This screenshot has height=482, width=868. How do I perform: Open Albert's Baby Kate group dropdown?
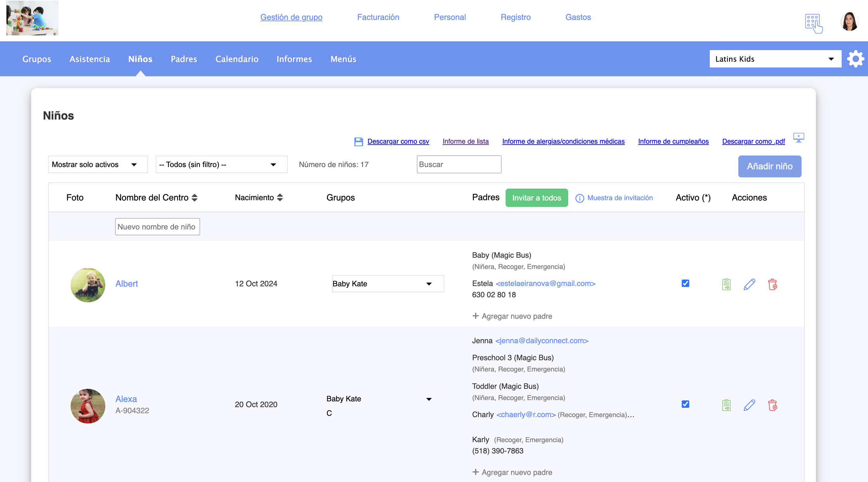pos(387,284)
